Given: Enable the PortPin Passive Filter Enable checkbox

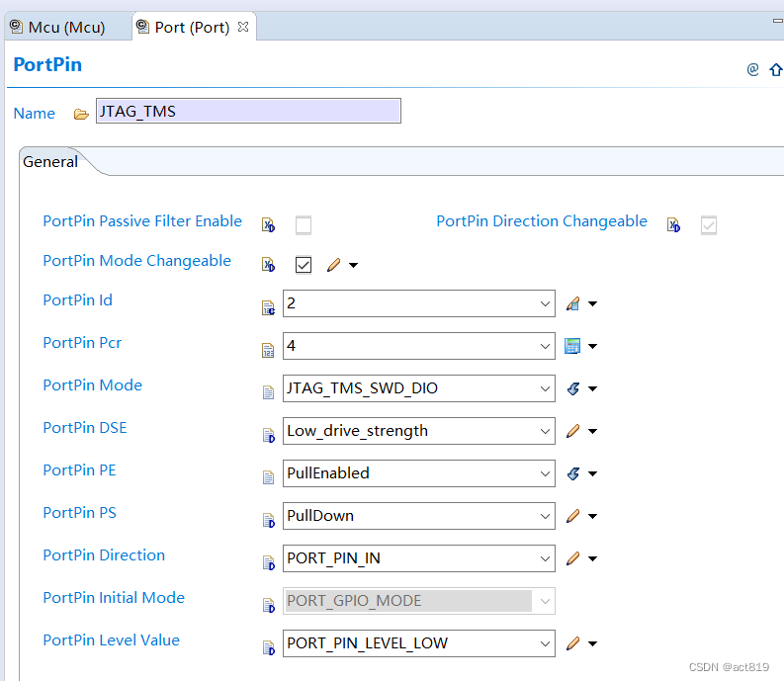Looking at the screenshot, I should click(304, 225).
